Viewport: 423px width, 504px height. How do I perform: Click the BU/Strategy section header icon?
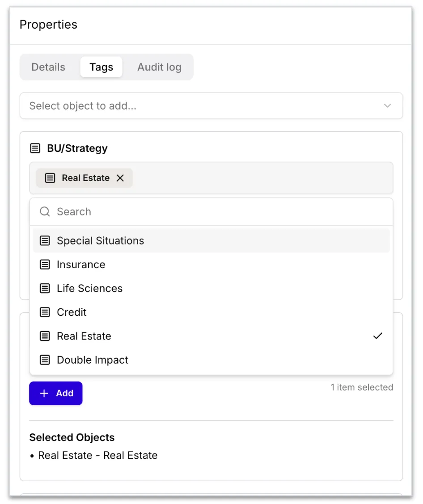(35, 148)
